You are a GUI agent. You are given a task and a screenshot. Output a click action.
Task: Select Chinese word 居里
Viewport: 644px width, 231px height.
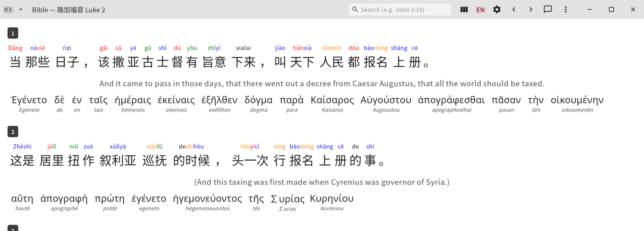tap(52, 161)
